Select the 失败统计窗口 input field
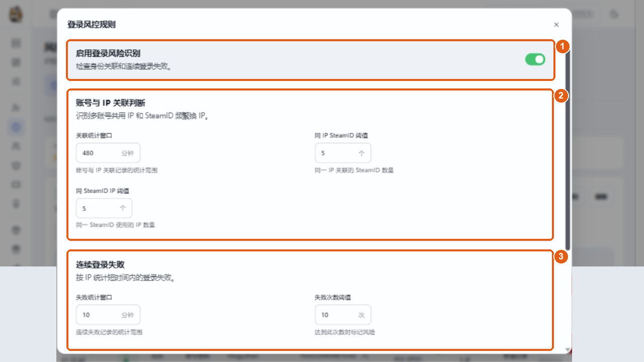Viewport: 644px width, 362px height. (x=108, y=315)
